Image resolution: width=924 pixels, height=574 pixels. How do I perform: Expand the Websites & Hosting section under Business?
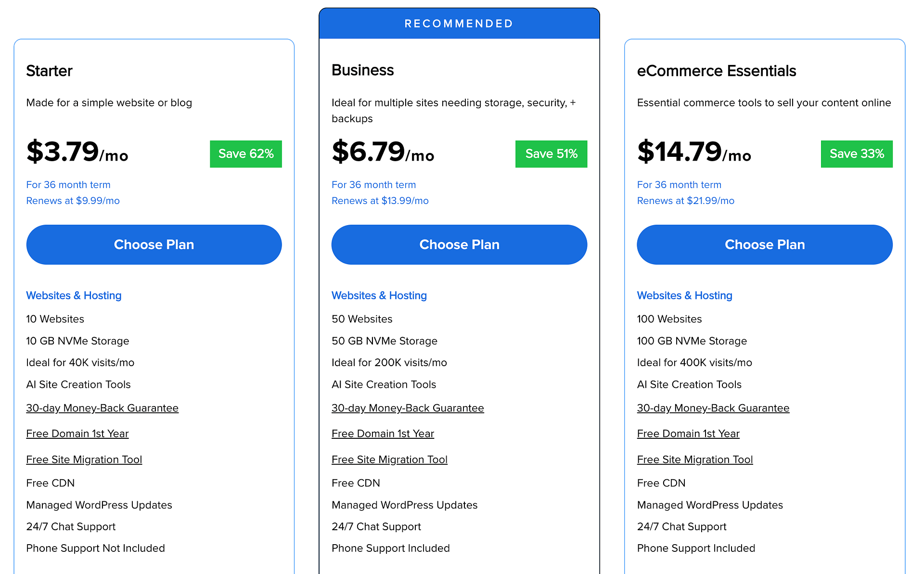coord(379,295)
